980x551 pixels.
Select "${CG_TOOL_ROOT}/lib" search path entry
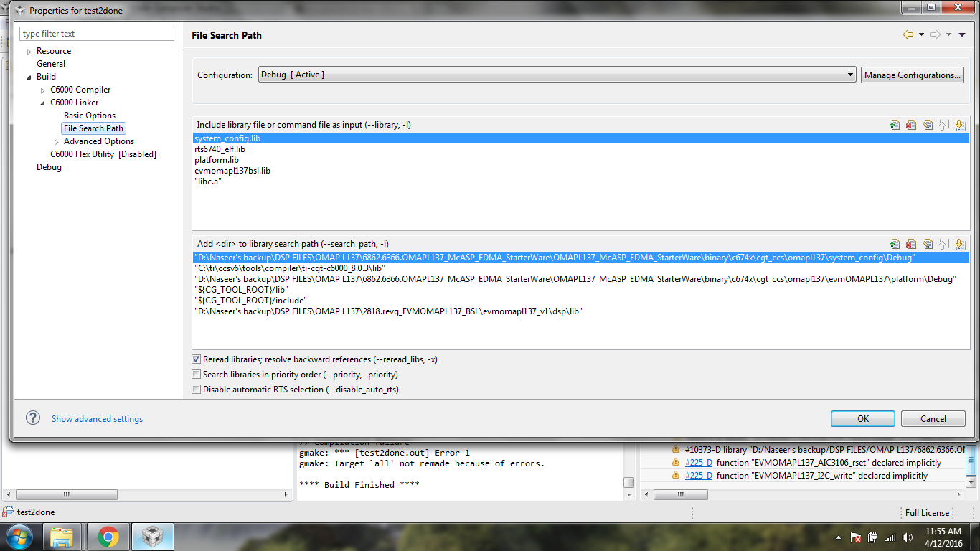(x=581, y=290)
